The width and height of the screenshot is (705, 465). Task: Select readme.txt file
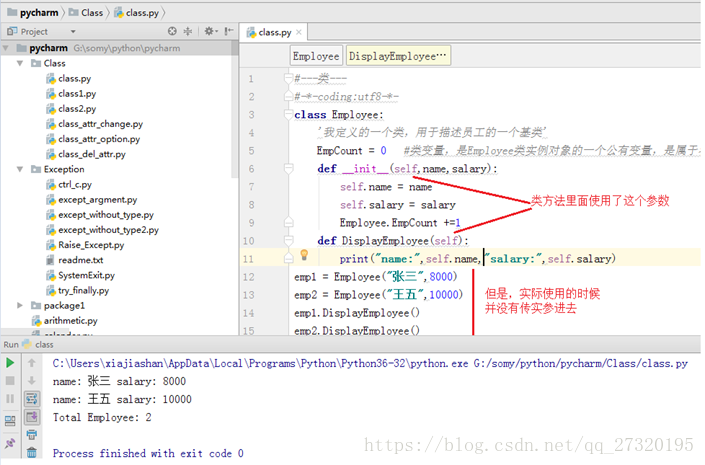click(75, 260)
